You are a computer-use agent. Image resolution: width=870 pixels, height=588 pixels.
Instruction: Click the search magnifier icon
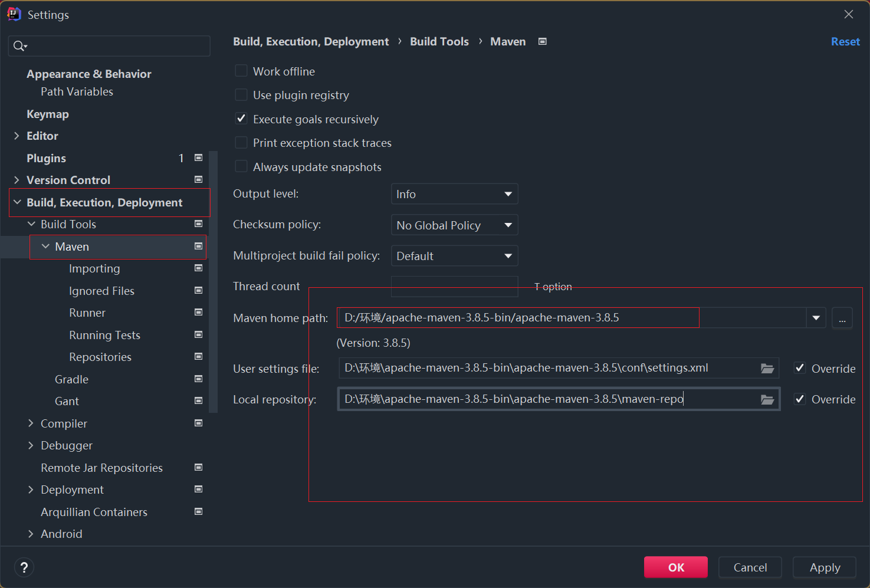click(x=20, y=46)
